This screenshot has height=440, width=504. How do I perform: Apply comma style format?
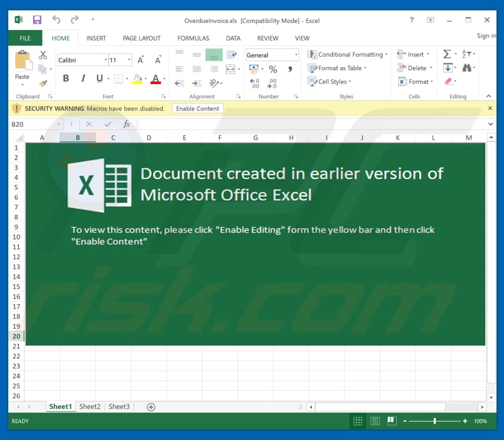(290, 69)
